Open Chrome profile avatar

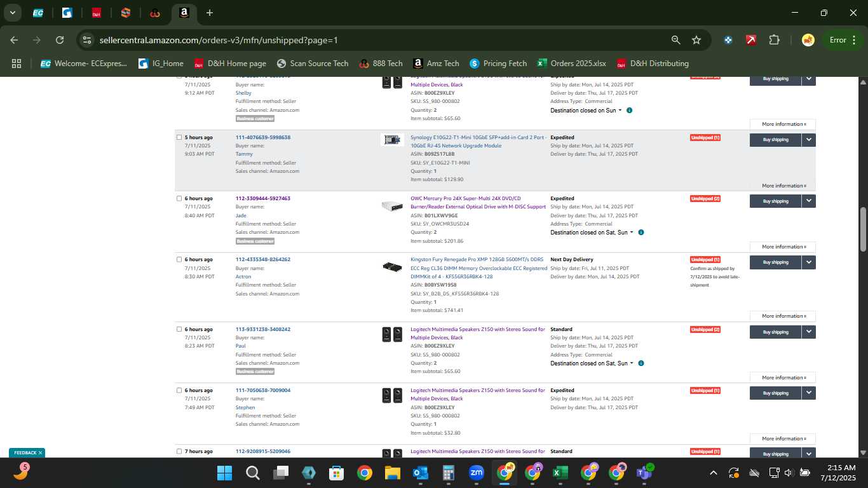[808, 40]
